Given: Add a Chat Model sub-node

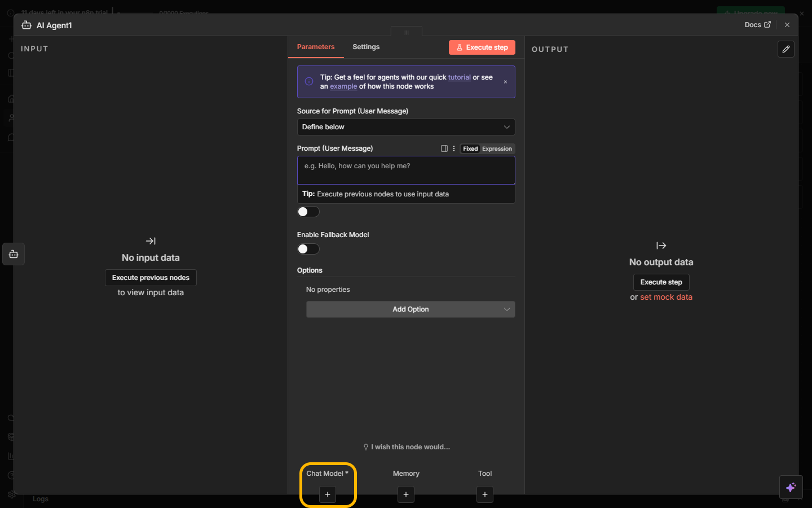Looking at the screenshot, I should (x=327, y=494).
